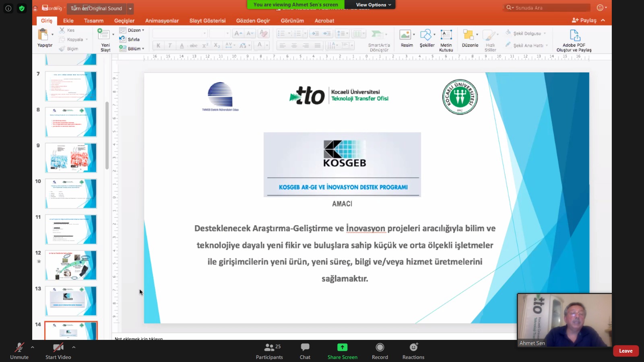This screenshot has width=644, height=362.
Task: Toggle italic T formatting button
Action: point(170,45)
